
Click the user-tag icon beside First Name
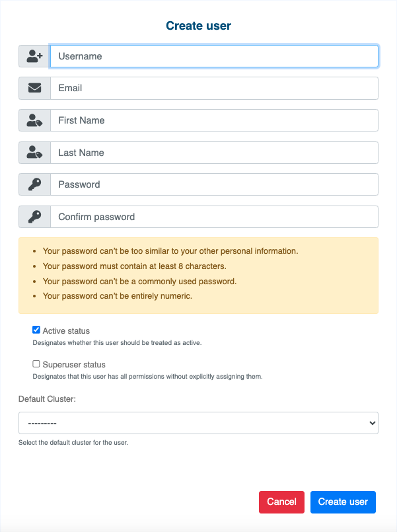tap(34, 121)
